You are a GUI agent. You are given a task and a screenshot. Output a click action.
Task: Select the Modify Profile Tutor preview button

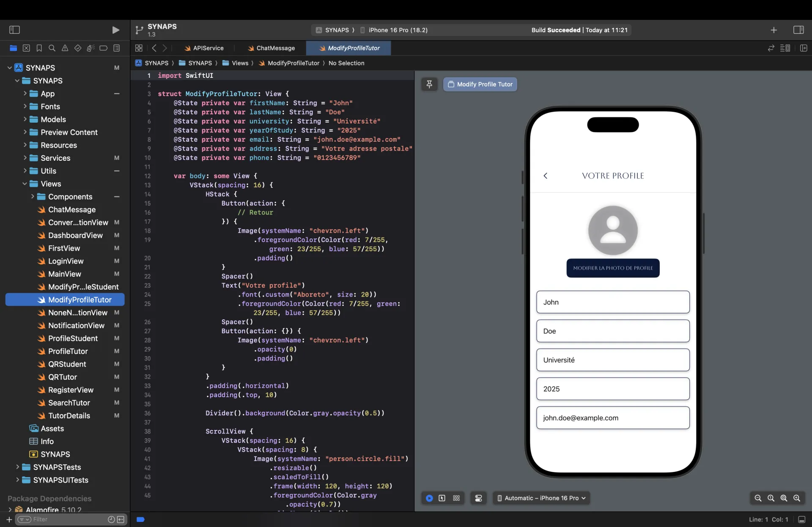[480, 84]
